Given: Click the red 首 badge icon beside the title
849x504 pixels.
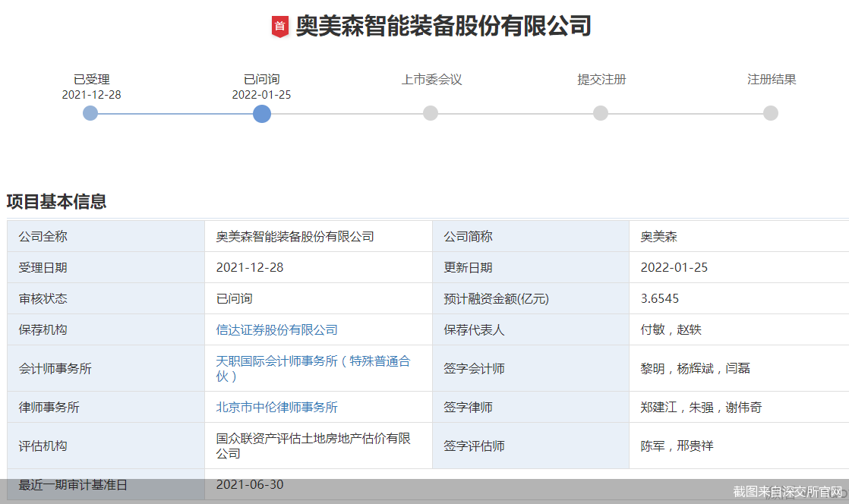Looking at the screenshot, I should pos(279,27).
